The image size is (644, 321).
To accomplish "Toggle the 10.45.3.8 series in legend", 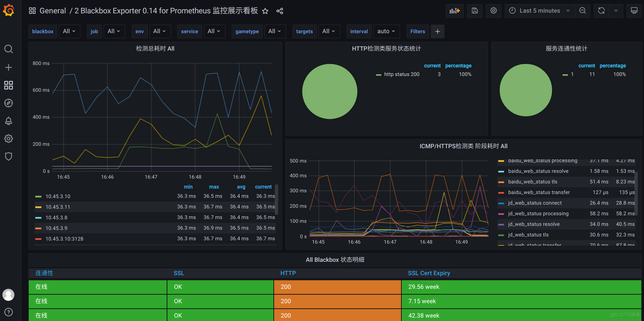I will point(56,218).
